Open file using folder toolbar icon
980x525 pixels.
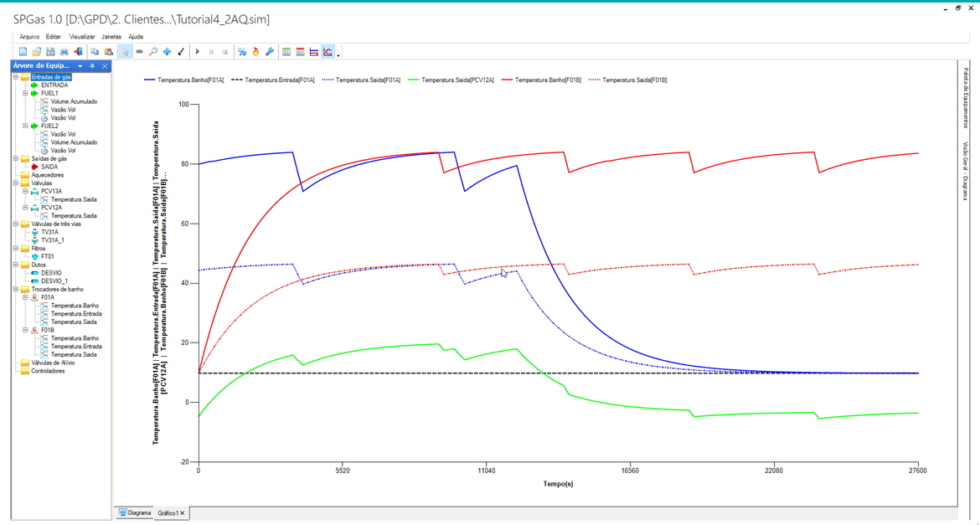tap(37, 52)
